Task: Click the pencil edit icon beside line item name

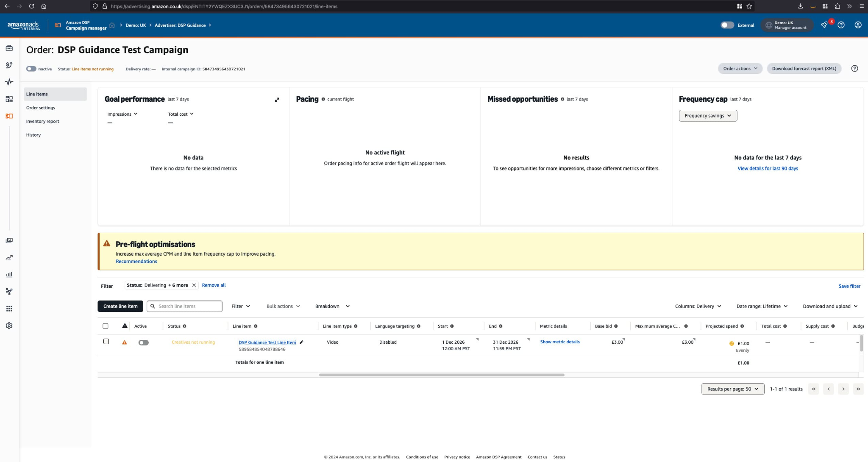Action: tap(301, 342)
